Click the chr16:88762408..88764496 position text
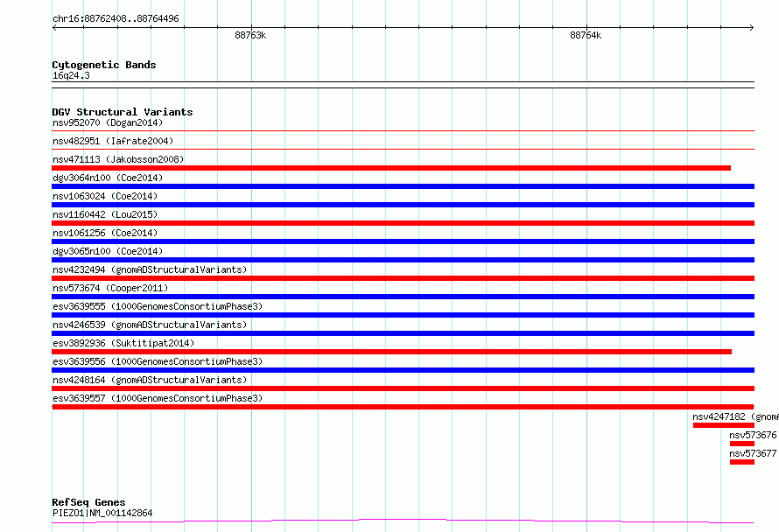The width and height of the screenshot is (779, 532). 116,18
